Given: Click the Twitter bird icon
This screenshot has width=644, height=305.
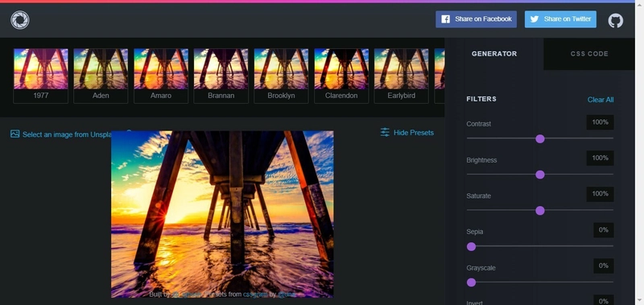Looking at the screenshot, I should [x=535, y=19].
